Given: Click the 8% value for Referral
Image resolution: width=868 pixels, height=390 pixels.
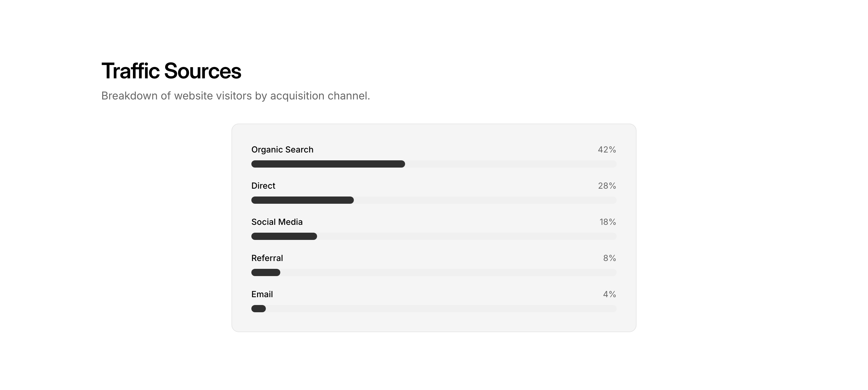Looking at the screenshot, I should click(x=609, y=258).
